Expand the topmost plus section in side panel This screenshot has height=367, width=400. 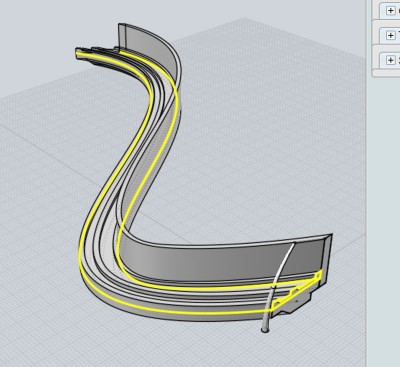(x=390, y=11)
